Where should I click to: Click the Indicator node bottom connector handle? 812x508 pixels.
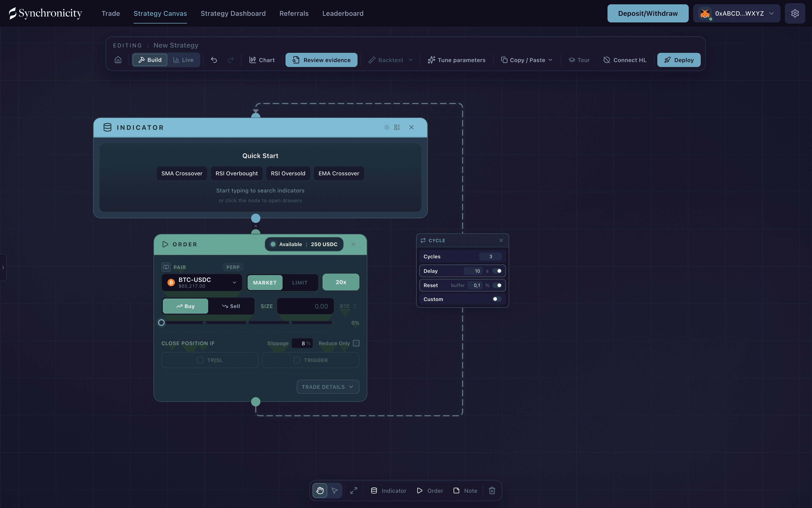click(x=256, y=218)
